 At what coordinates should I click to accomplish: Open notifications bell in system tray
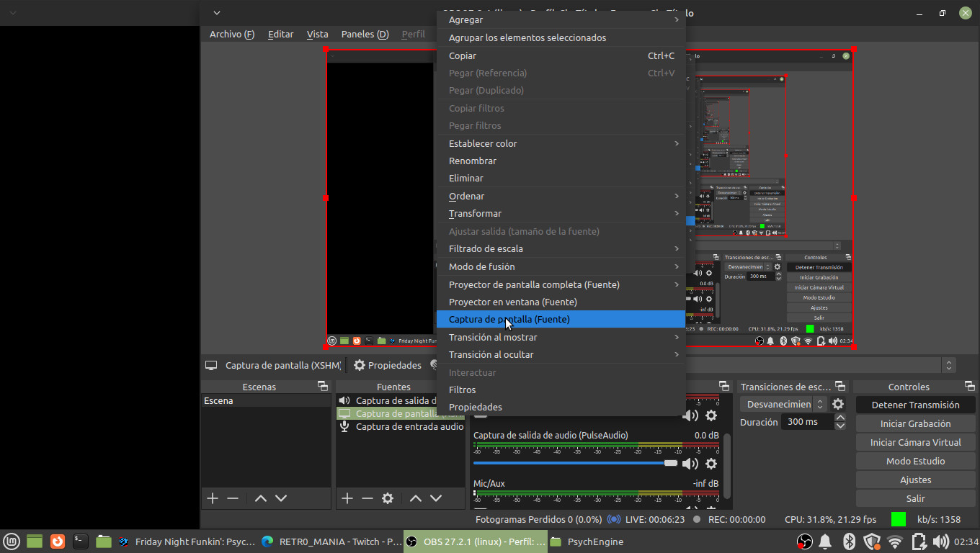coord(825,541)
